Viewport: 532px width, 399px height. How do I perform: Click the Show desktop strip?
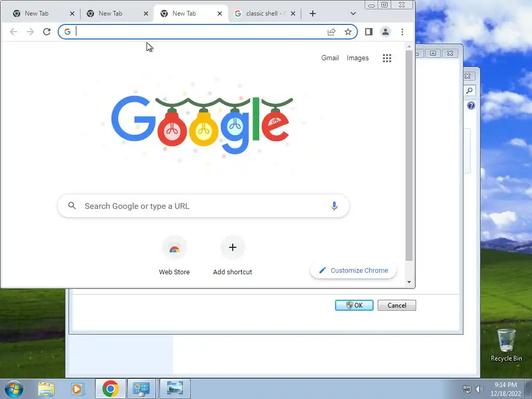(528, 389)
